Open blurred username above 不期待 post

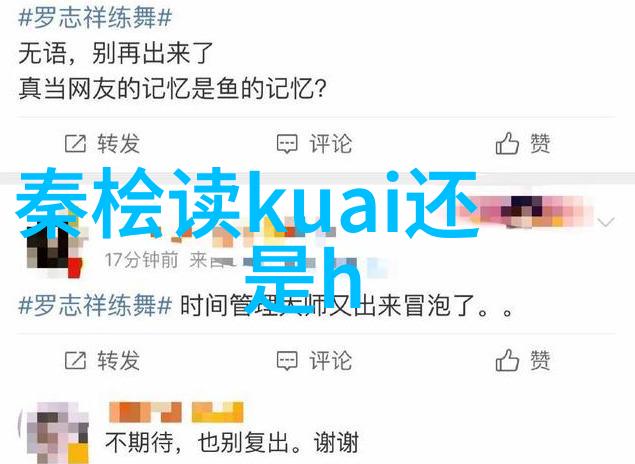pos(176,412)
